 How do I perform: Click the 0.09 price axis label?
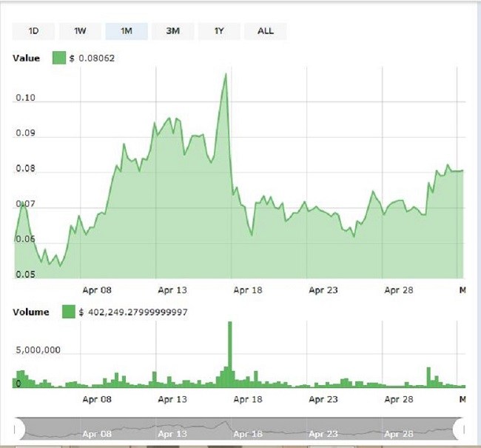(x=25, y=133)
